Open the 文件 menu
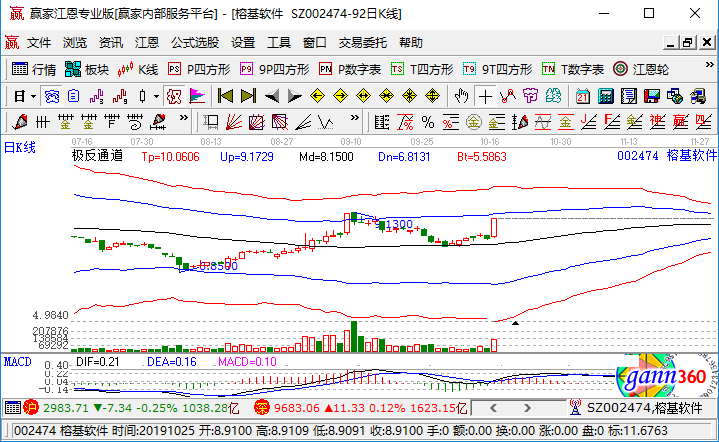 click(x=39, y=43)
